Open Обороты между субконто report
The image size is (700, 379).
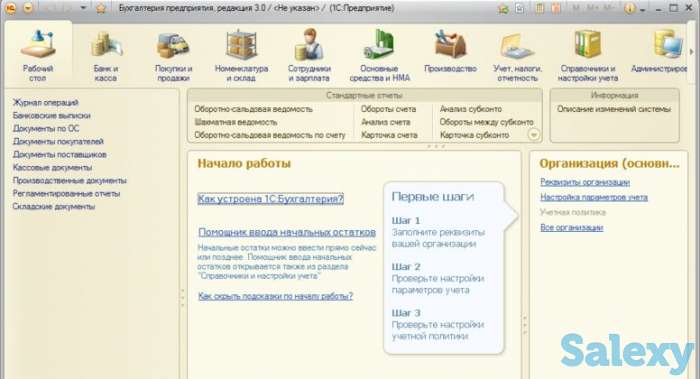coord(487,122)
